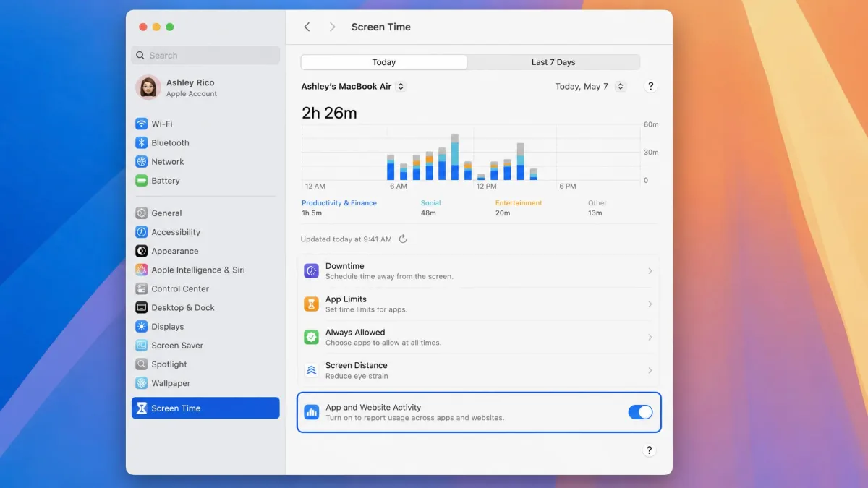Image resolution: width=868 pixels, height=488 pixels.
Task: Go forward with the right arrow
Action: [332, 27]
